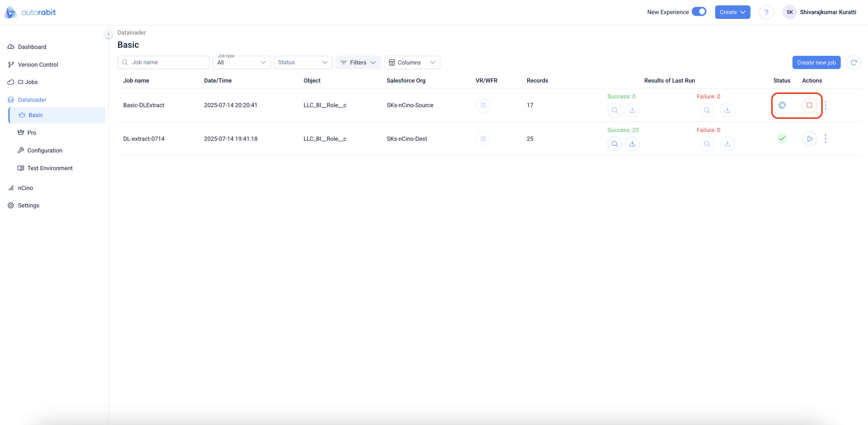This screenshot has height=425, width=868.
Task: Stop the running Basic-DLExtract job
Action: [809, 105]
